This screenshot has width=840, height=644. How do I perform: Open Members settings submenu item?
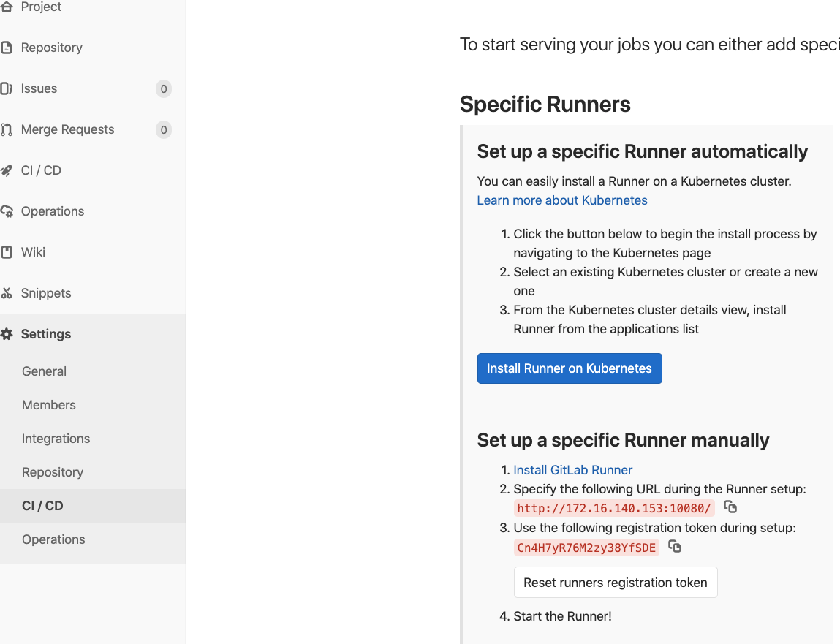point(49,405)
